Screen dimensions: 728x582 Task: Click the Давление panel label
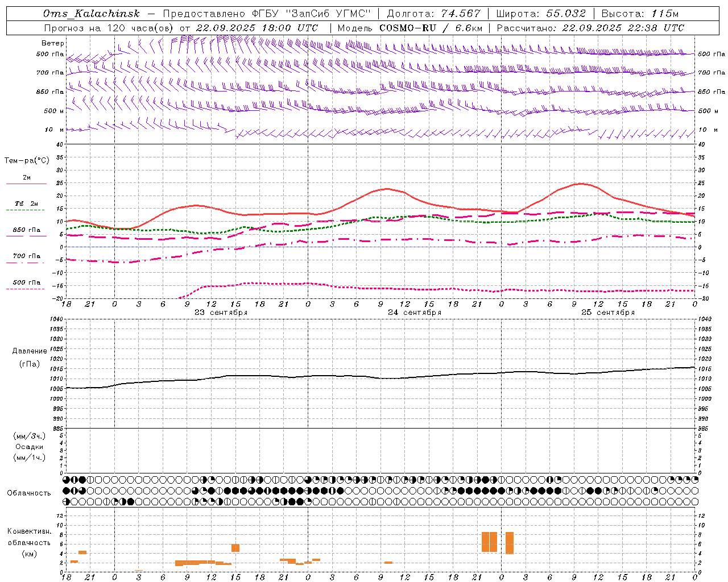(30, 351)
